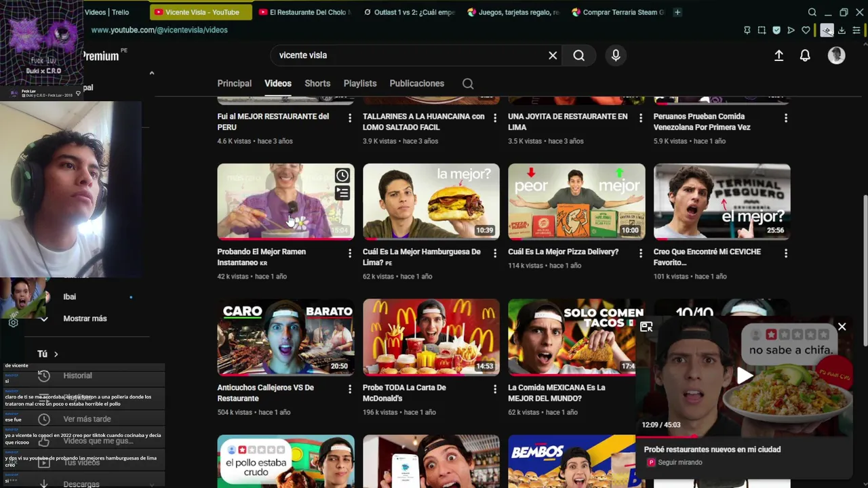Open the browser snapshot capture tool
Image resolution: width=868 pixels, height=488 pixels.
tap(762, 30)
